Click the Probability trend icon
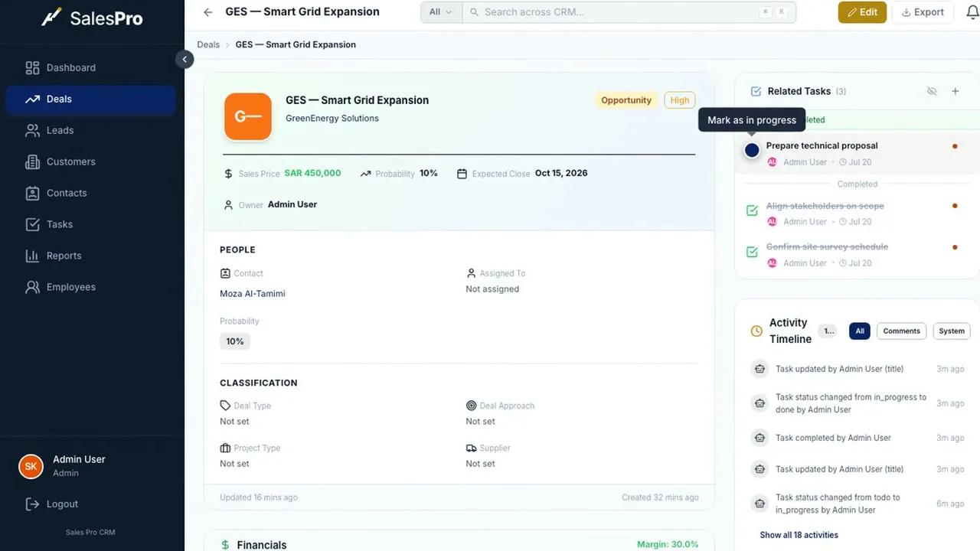This screenshot has width=980, height=551. point(366,174)
